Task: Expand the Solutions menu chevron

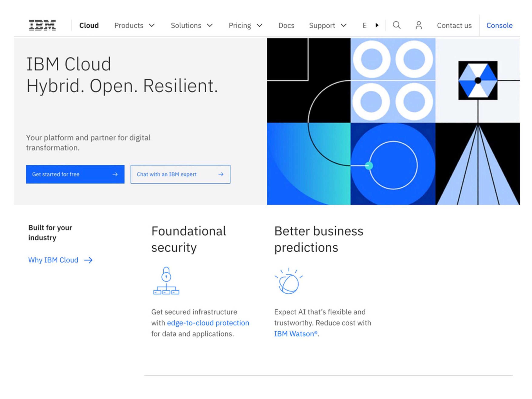Action: [210, 25]
